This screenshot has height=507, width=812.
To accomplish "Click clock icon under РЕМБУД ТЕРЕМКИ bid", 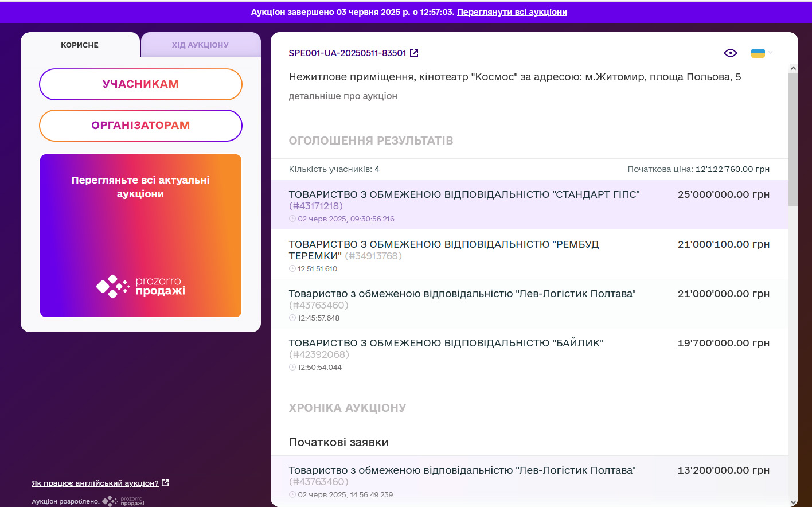I will pos(292,269).
